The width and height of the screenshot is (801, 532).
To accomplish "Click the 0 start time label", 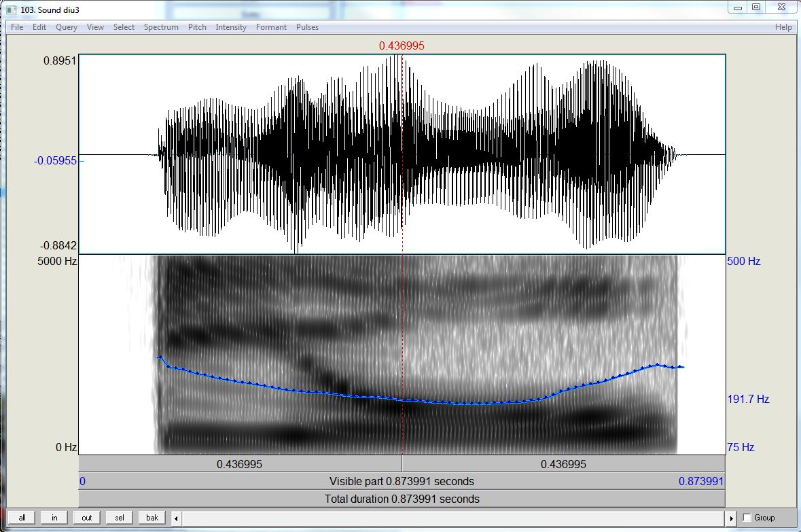I will [83, 482].
